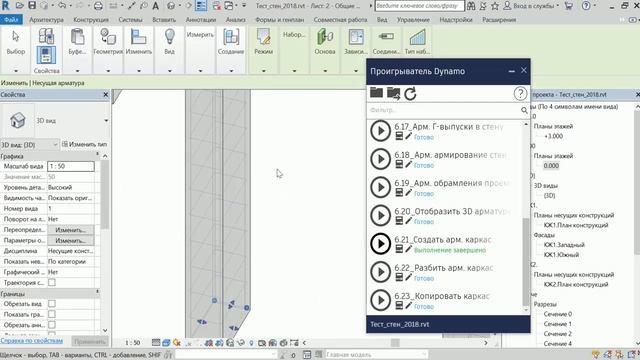640x360 pixels.
Task: Open the 3D вид: {3D} instance dropdown
Action: point(30,144)
